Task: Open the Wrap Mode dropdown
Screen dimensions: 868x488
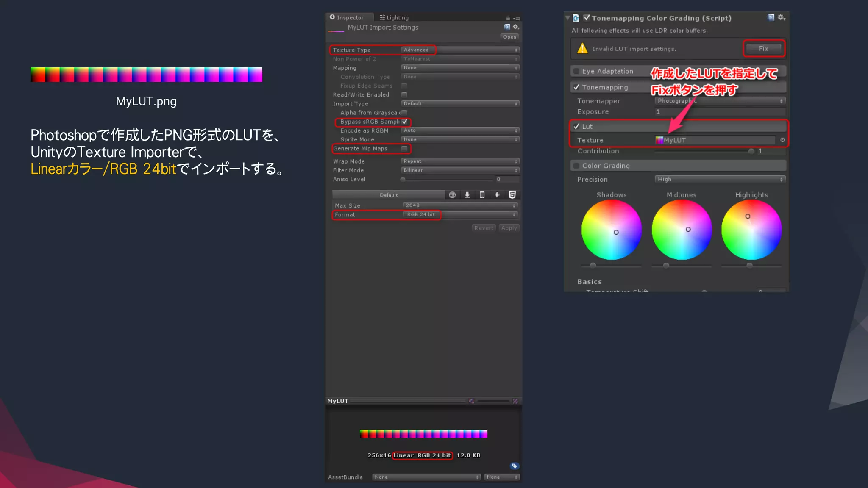Action: (x=460, y=161)
